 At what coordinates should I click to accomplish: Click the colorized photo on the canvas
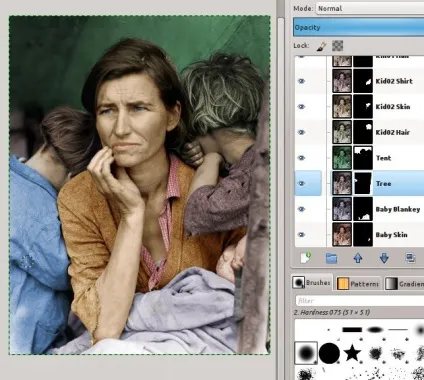point(140,185)
